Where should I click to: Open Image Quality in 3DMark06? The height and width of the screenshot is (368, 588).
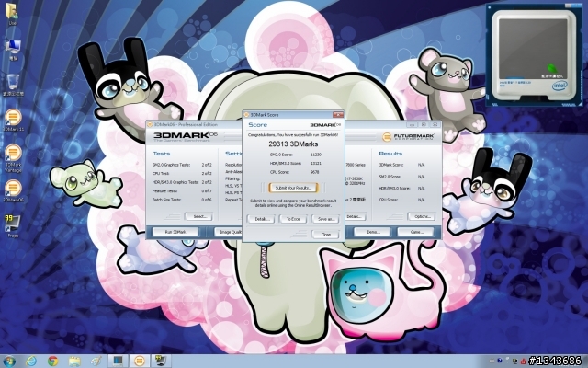click(x=229, y=232)
